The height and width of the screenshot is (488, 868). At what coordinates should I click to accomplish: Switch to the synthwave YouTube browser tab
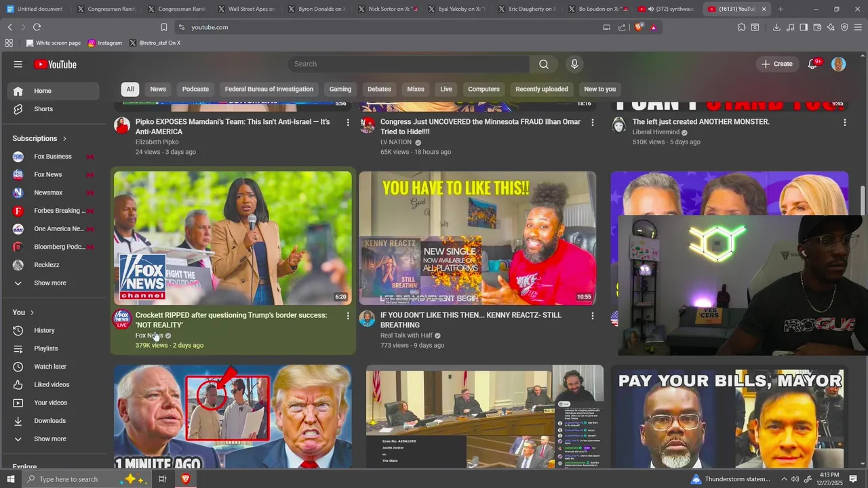pyautogui.click(x=666, y=9)
